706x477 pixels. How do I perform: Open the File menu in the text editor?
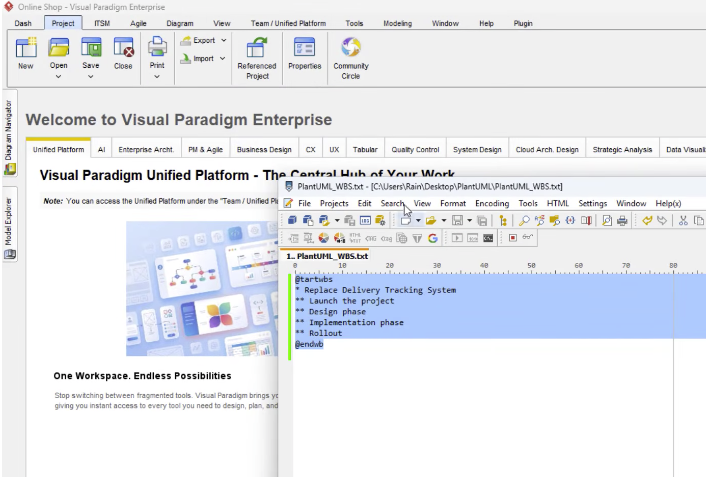click(304, 204)
